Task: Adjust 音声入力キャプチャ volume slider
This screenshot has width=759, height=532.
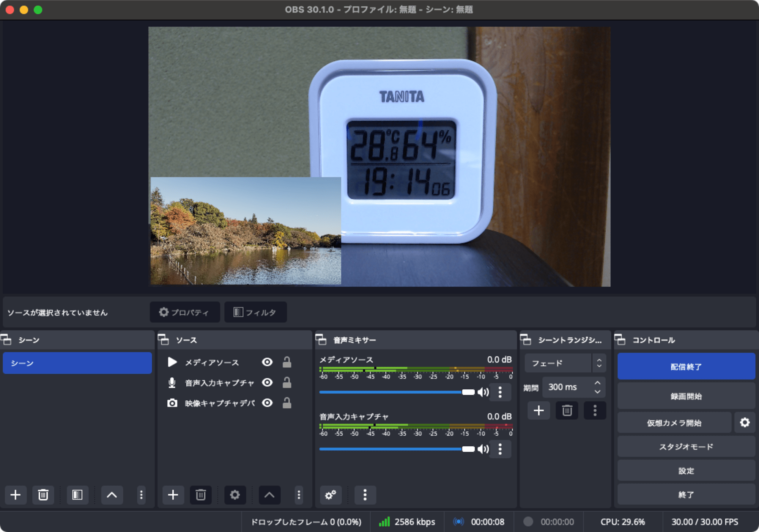Action: point(397,449)
